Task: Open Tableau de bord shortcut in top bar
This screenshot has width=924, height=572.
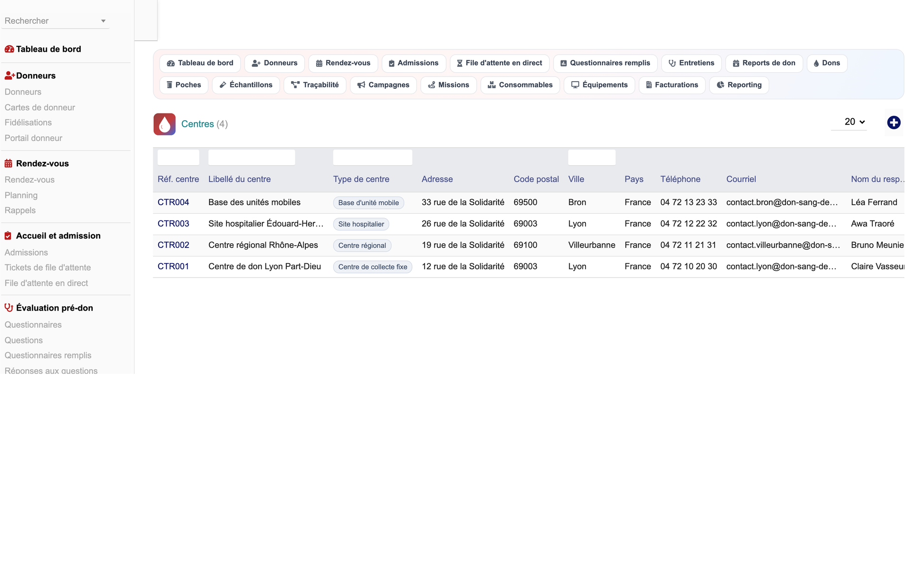Action: (200, 63)
